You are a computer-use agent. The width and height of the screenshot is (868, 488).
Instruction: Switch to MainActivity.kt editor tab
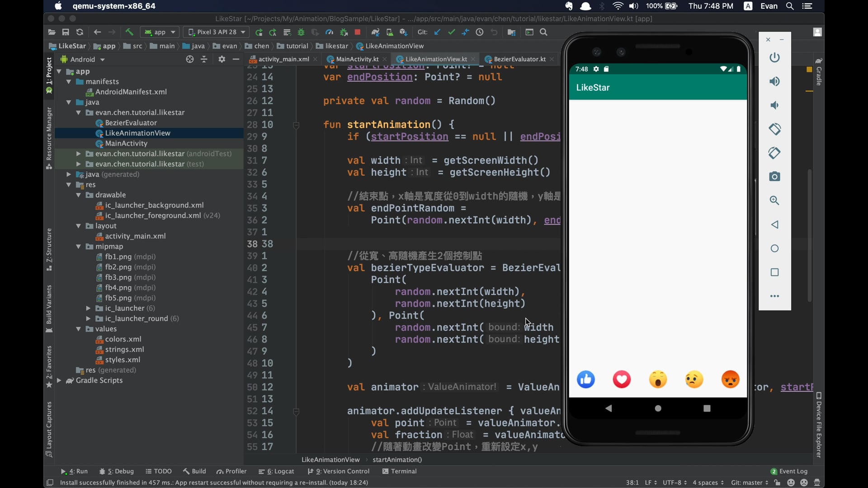tap(357, 59)
